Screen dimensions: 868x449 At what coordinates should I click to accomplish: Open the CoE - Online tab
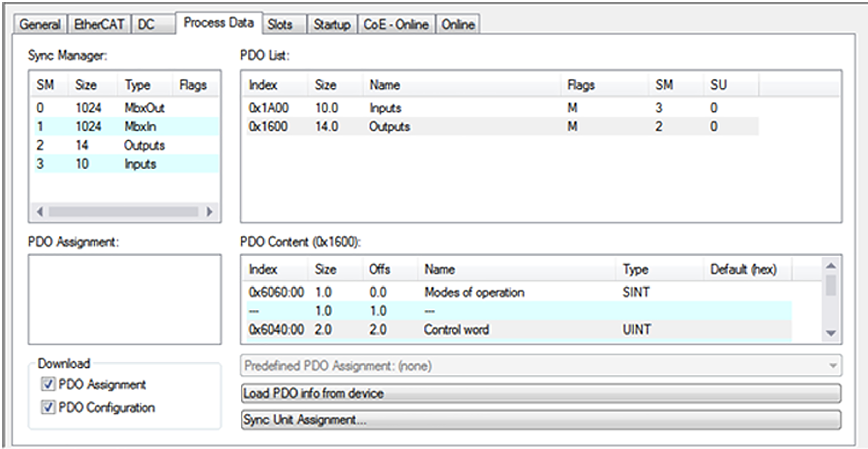pos(396,25)
